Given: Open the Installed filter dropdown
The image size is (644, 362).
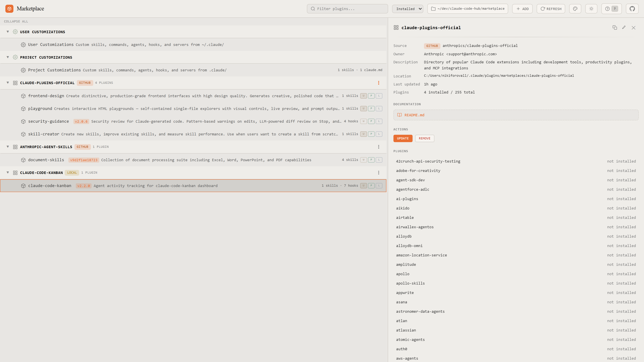Looking at the screenshot, I should click(408, 9).
